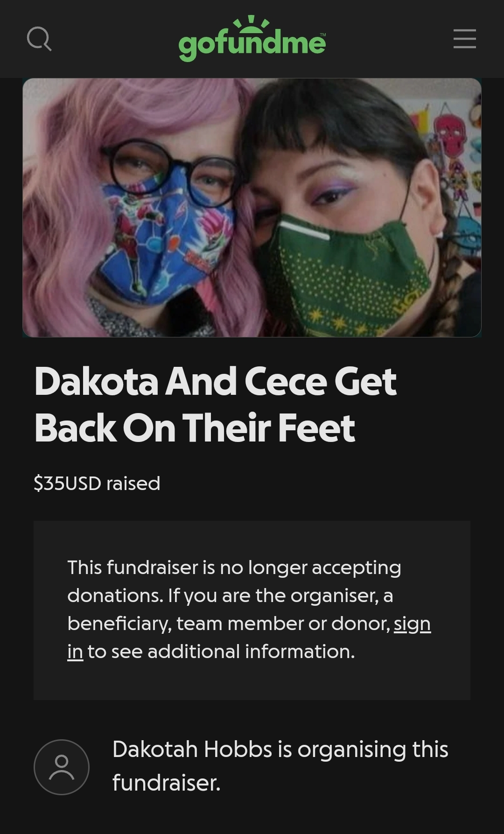Click Dakotah Hobbs organiser text
The height and width of the screenshot is (834, 504).
[x=280, y=766]
